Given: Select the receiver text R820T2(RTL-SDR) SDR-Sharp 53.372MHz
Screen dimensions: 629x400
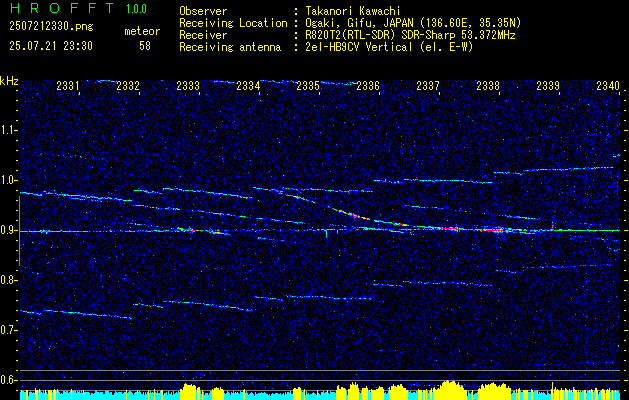Looking at the screenshot, I should click(410, 35).
